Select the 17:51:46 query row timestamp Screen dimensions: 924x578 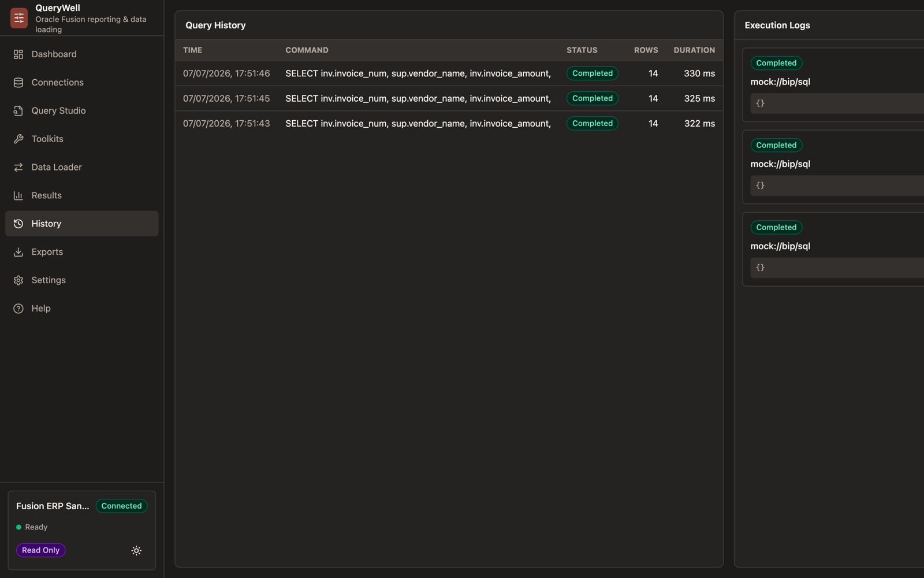[226, 73]
